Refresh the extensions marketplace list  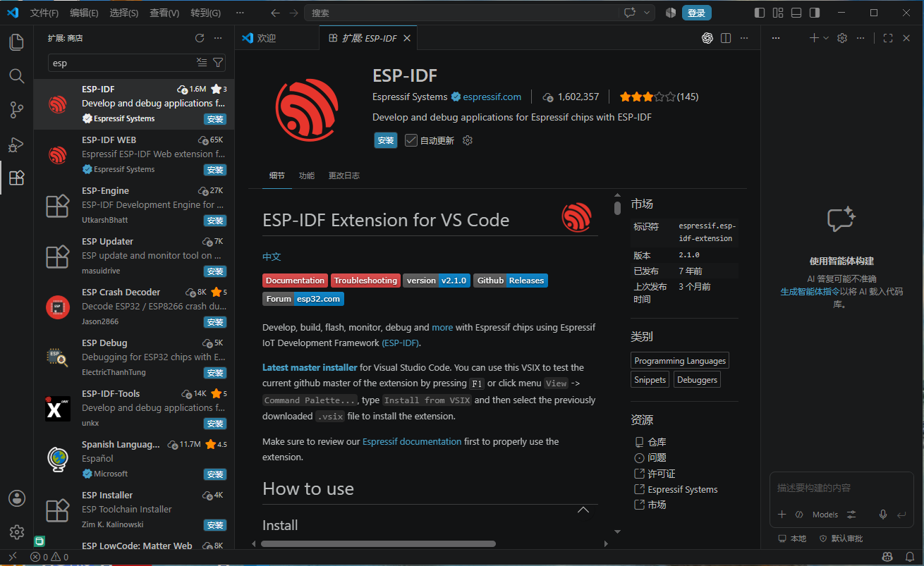[x=200, y=38]
